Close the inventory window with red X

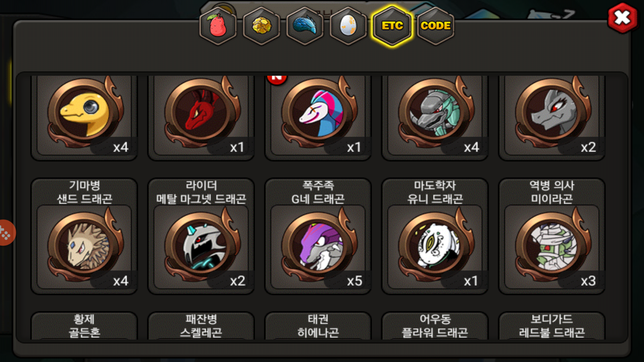coord(623,18)
